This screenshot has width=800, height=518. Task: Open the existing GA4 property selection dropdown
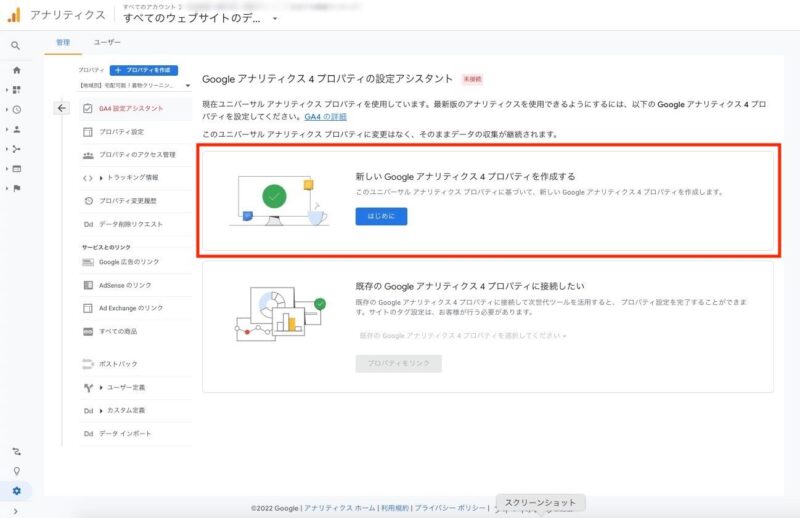click(463, 335)
